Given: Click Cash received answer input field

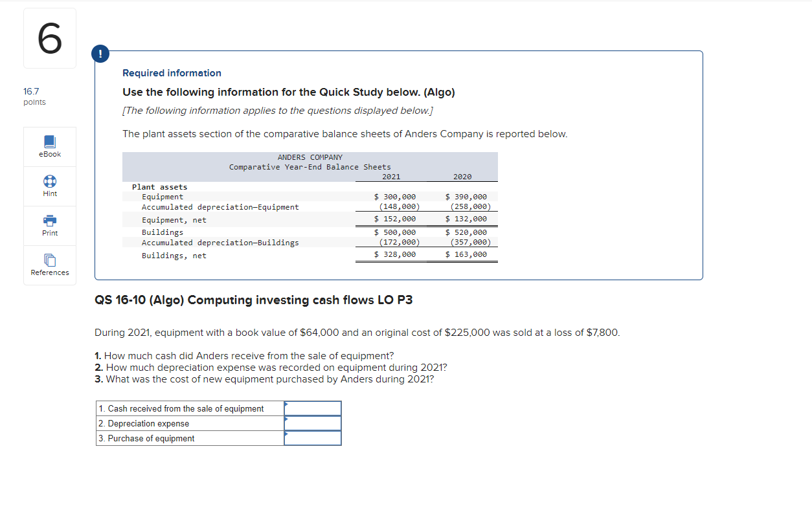Looking at the screenshot, I should (x=313, y=408).
